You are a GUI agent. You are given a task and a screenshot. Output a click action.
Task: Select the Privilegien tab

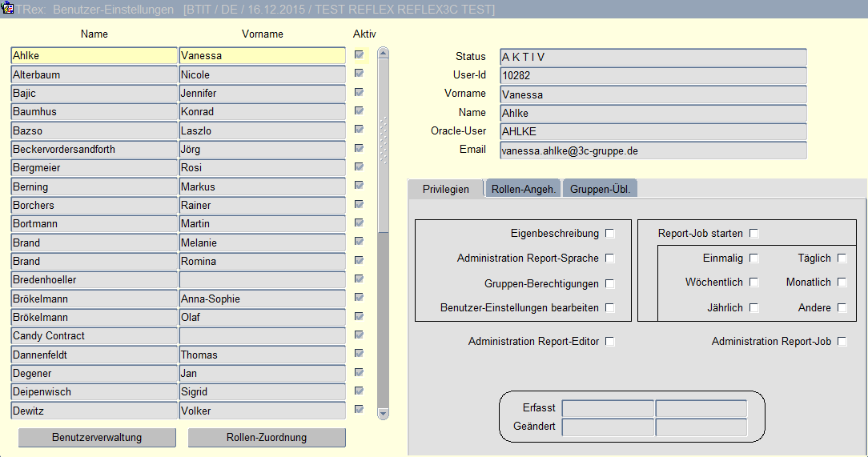click(x=446, y=190)
